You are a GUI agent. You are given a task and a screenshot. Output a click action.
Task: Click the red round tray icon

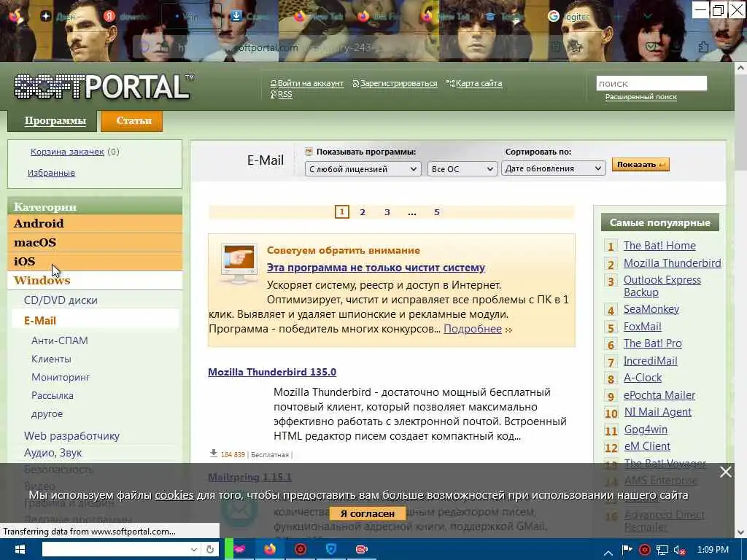coord(645,550)
